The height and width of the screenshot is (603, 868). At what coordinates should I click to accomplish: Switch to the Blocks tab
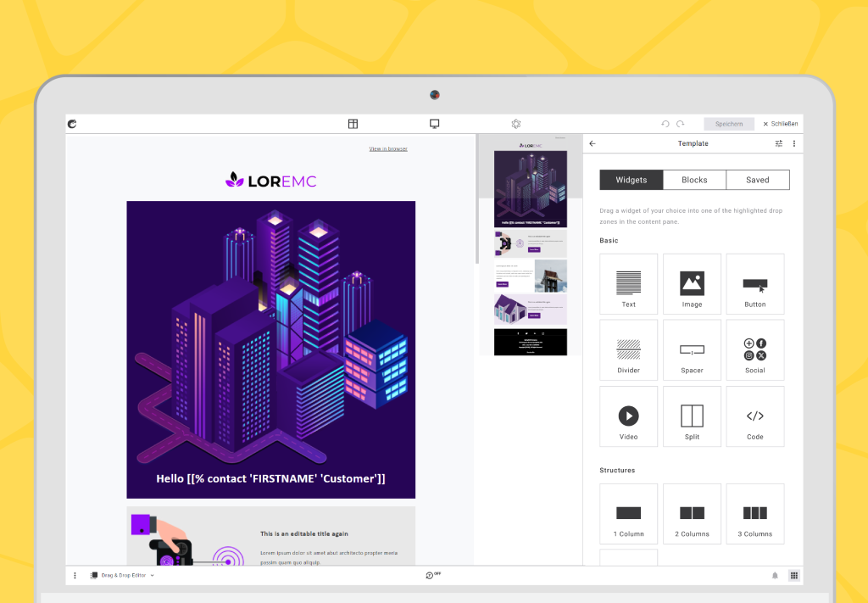coord(694,180)
